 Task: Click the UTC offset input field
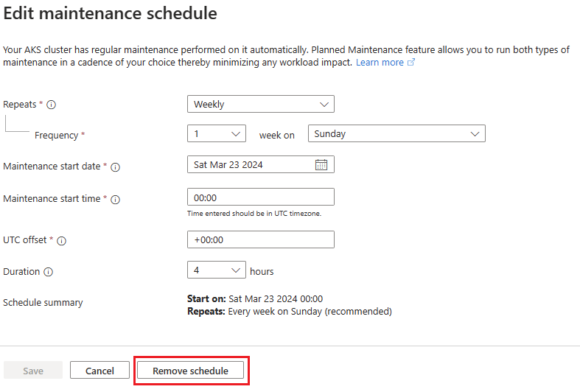click(x=260, y=240)
